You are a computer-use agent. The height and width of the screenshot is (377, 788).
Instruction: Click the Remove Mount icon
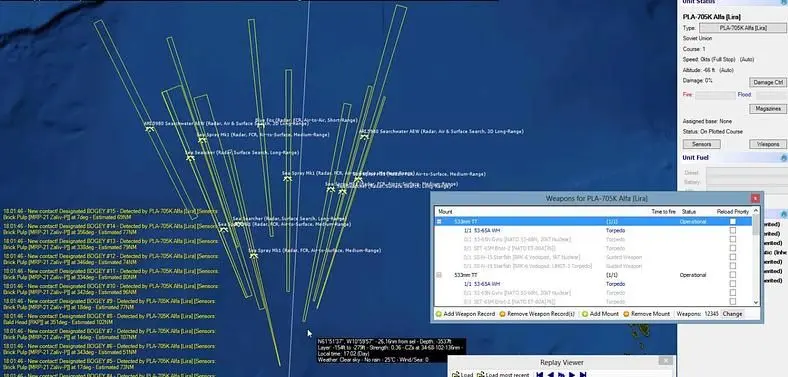(x=626, y=314)
